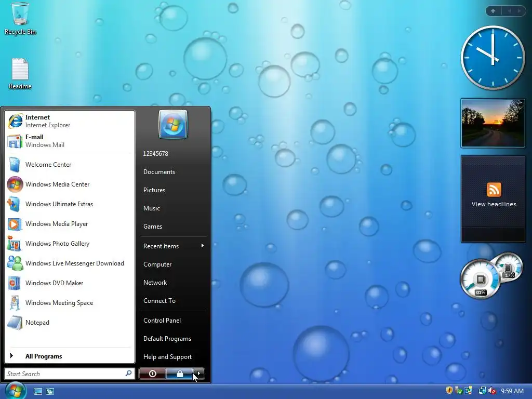The width and height of the screenshot is (532, 399).
Task: Click the sunset slideshow gadget picture
Action: point(493,123)
